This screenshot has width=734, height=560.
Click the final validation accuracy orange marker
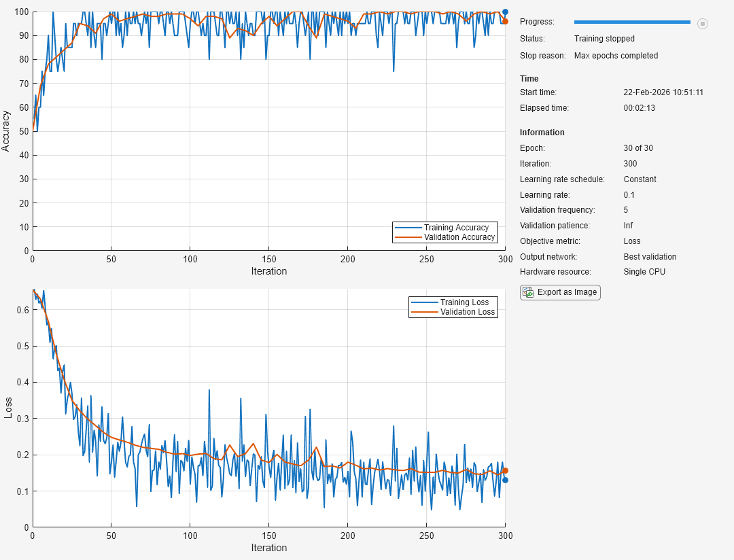click(505, 21)
